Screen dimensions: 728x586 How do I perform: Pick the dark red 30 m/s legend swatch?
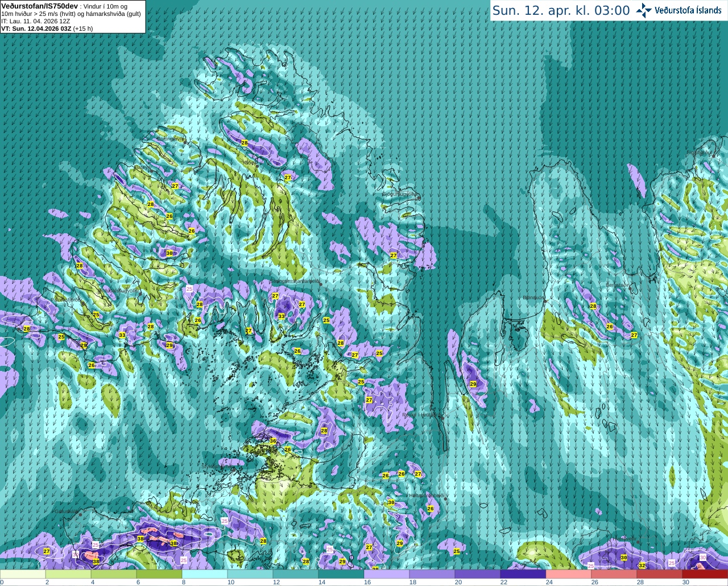tap(705, 575)
